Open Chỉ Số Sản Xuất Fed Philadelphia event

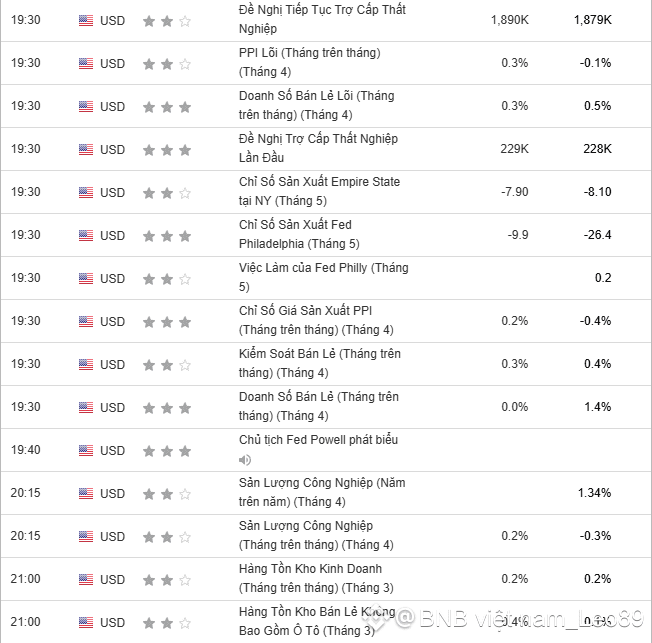pyautogui.click(x=299, y=234)
